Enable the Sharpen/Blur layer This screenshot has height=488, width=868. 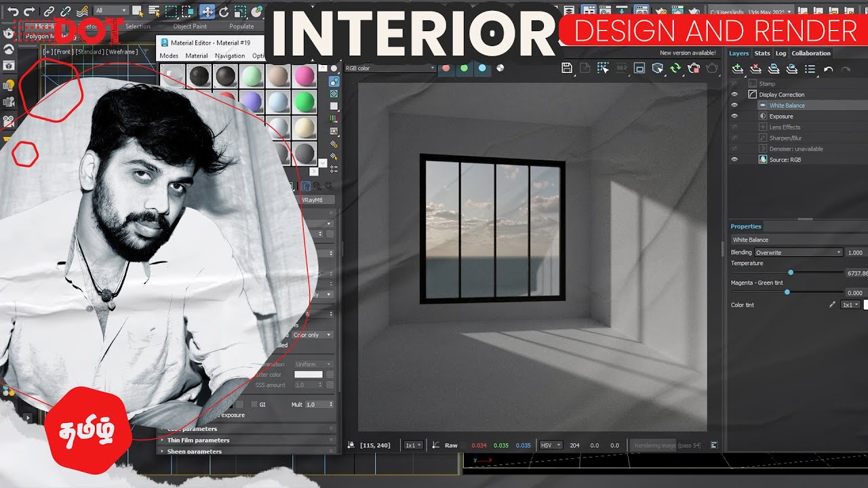734,138
